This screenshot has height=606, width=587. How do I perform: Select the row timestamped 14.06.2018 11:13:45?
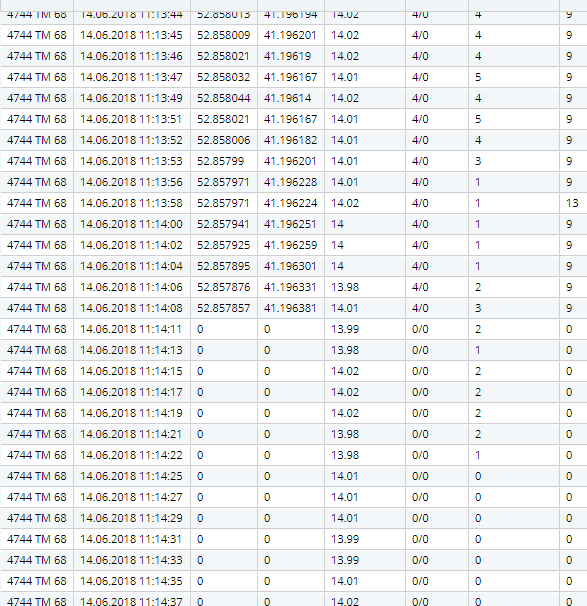point(293,35)
